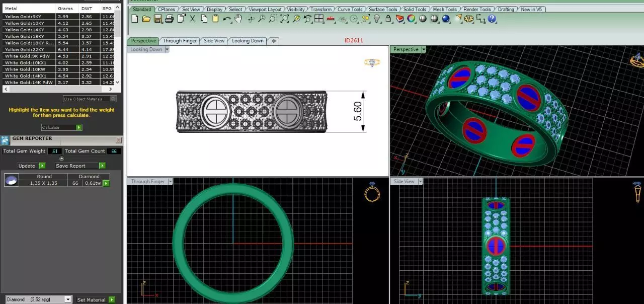Viewport: 644px width, 304px height.
Task: Click the Total Gem Count value field
Action: point(114,151)
